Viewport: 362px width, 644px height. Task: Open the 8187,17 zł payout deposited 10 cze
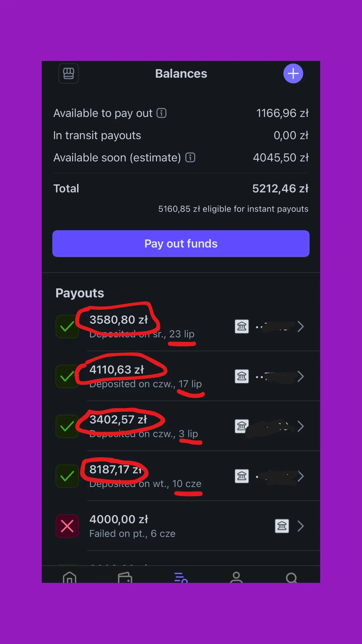click(x=181, y=476)
